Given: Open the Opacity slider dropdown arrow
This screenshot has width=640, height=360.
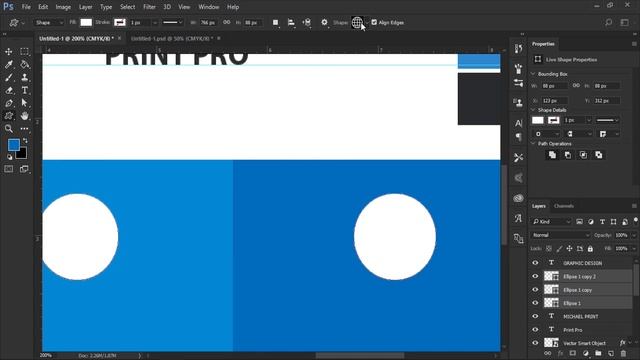Looking at the screenshot, I should pyautogui.click(x=634, y=235).
